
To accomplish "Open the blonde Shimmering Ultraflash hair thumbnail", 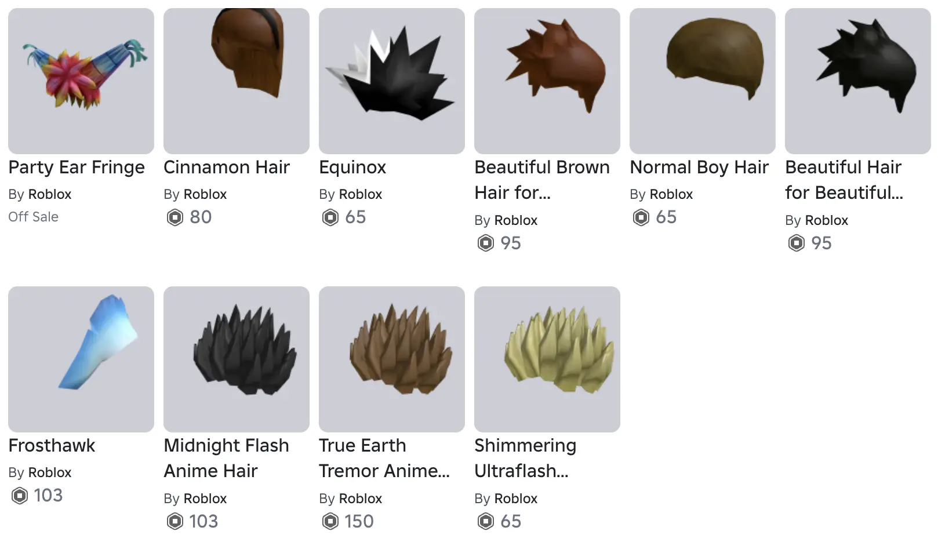I will coord(547,359).
